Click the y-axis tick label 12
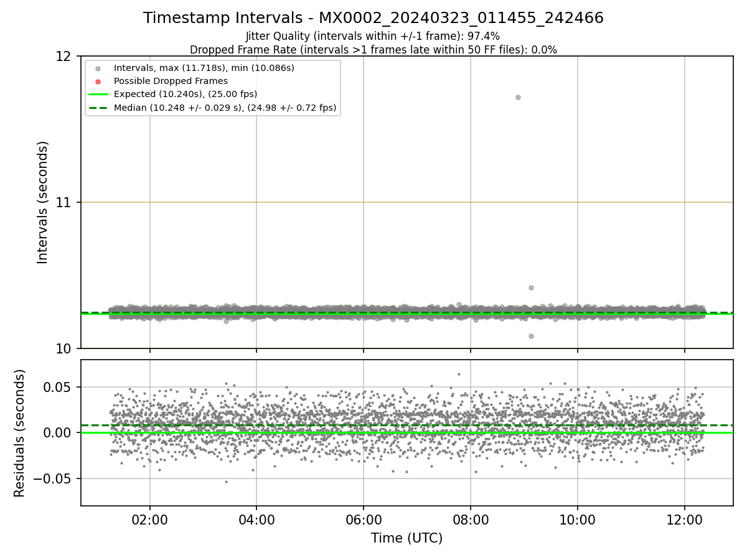Image resolution: width=747 pixels, height=560 pixels. (x=64, y=56)
